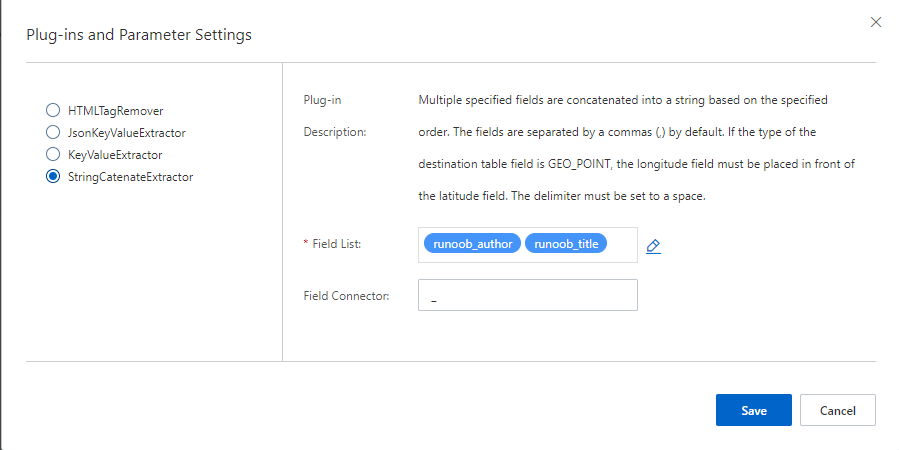
Task: Click the Field List label
Action: coord(334,244)
